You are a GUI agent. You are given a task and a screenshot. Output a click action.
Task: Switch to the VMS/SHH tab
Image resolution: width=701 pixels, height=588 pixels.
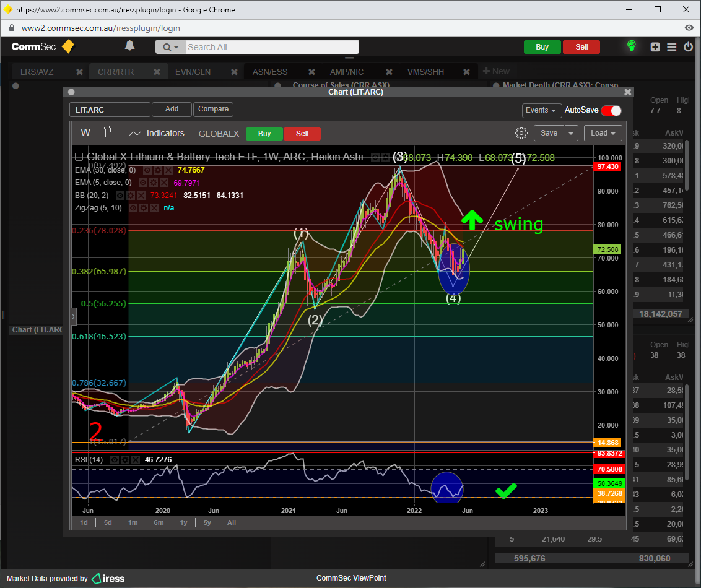[425, 72]
